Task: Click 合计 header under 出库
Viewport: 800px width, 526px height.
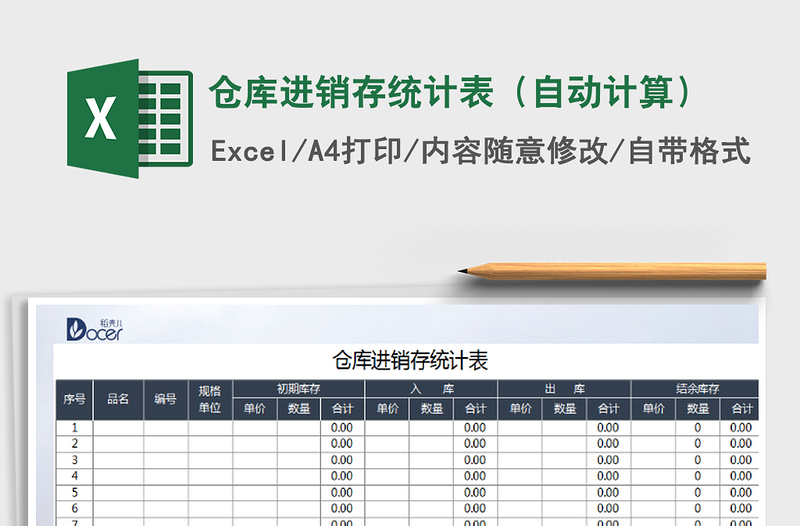Action: [608, 409]
